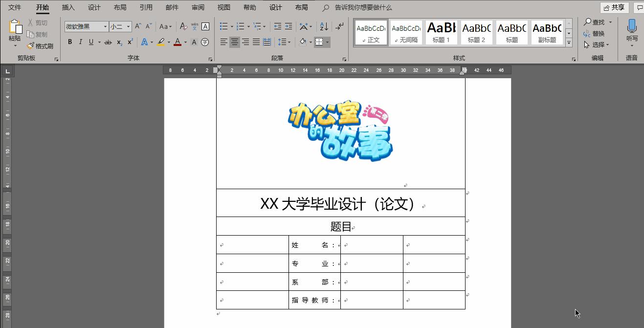The width and height of the screenshot is (644, 328).
Task: Toggle strikethrough formatting
Action: 109,42
